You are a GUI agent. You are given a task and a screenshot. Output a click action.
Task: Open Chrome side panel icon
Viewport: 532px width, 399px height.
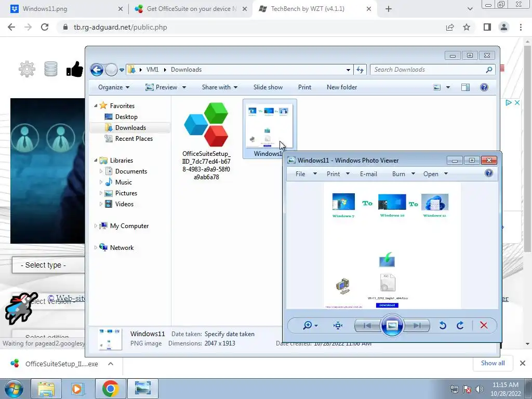(x=487, y=27)
